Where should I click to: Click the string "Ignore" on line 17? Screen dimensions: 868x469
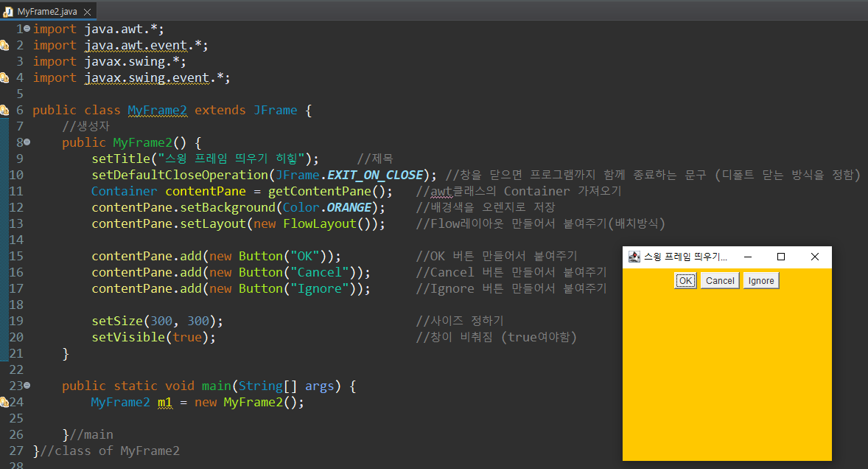(320, 288)
